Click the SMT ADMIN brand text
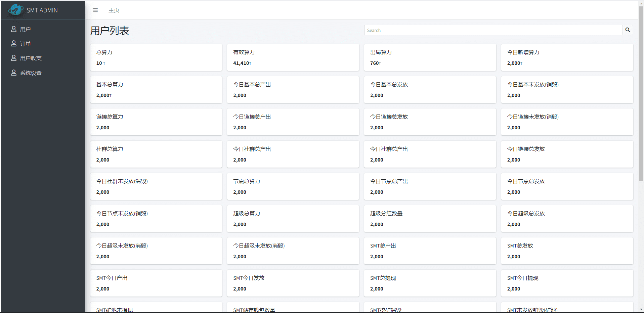This screenshot has height=313, width=644. [42, 10]
